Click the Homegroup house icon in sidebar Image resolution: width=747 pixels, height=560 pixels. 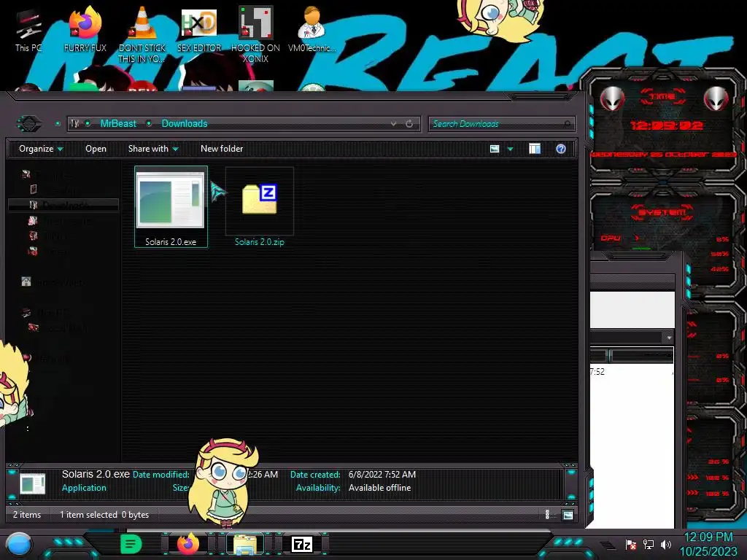click(x=26, y=282)
